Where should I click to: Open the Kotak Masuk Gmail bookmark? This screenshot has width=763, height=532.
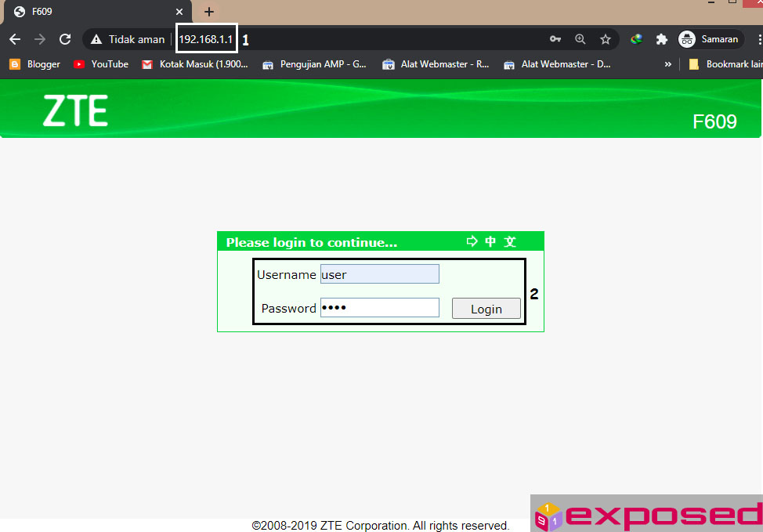[194, 64]
